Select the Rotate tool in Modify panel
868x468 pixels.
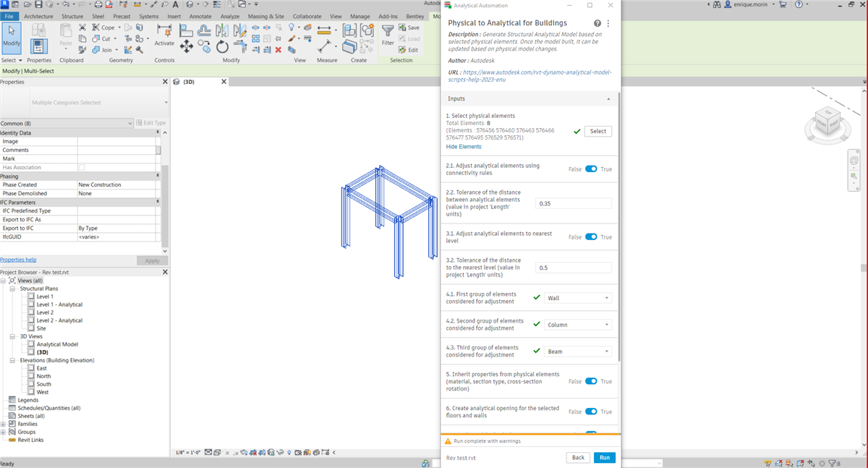pos(222,46)
